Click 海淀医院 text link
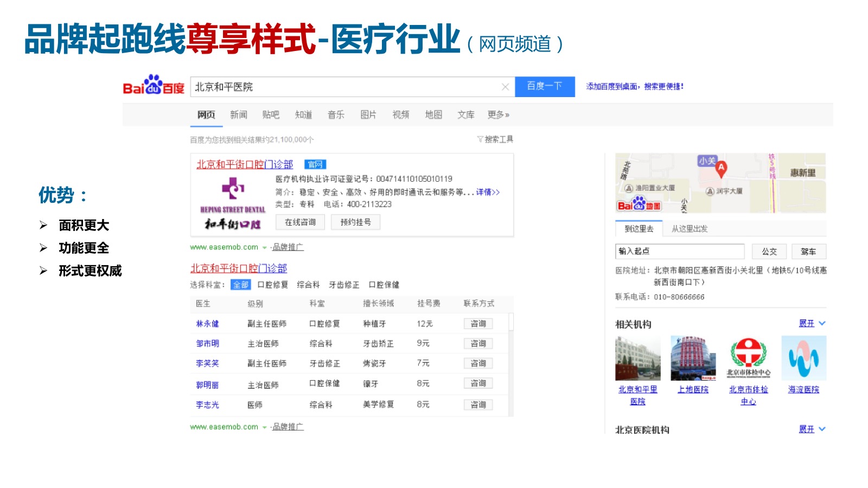Viewport: 868px width, 488px height. (x=804, y=389)
